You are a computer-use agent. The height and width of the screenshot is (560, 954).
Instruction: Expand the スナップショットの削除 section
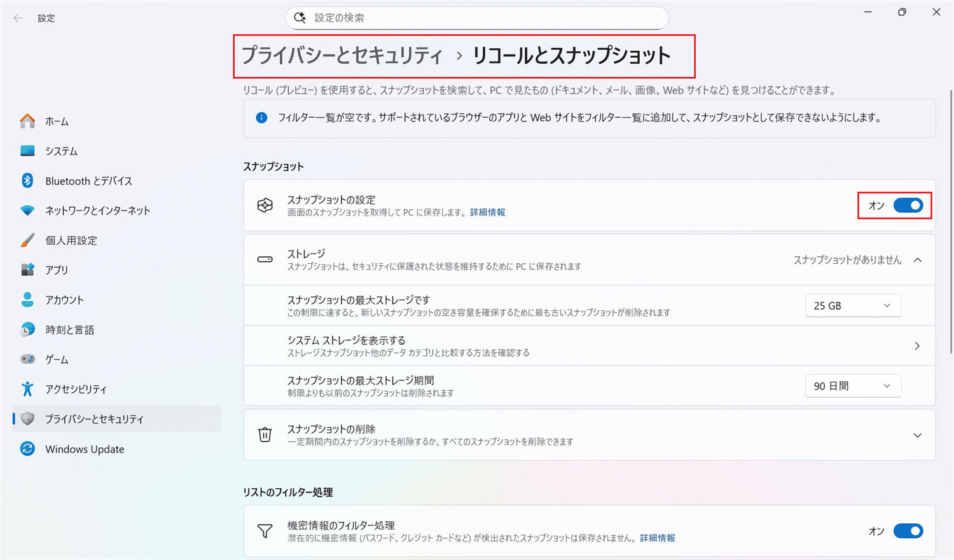click(918, 435)
